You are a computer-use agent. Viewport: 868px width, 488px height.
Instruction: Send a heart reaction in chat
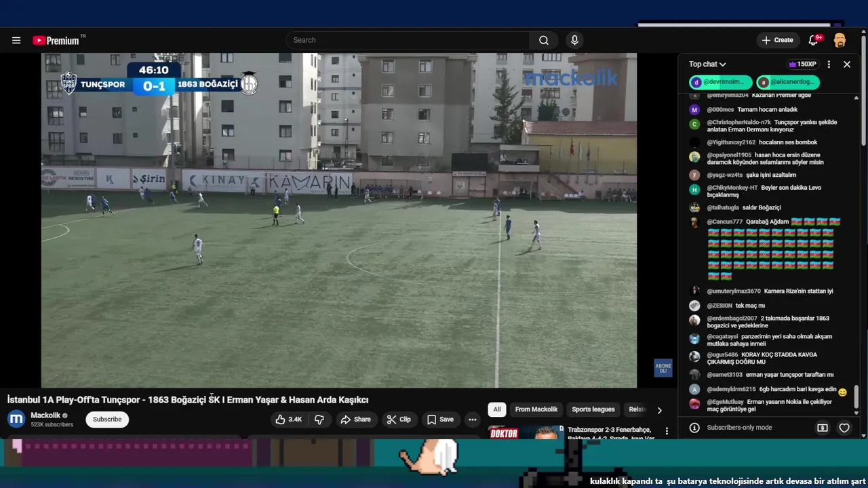click(x=844, y=428)
